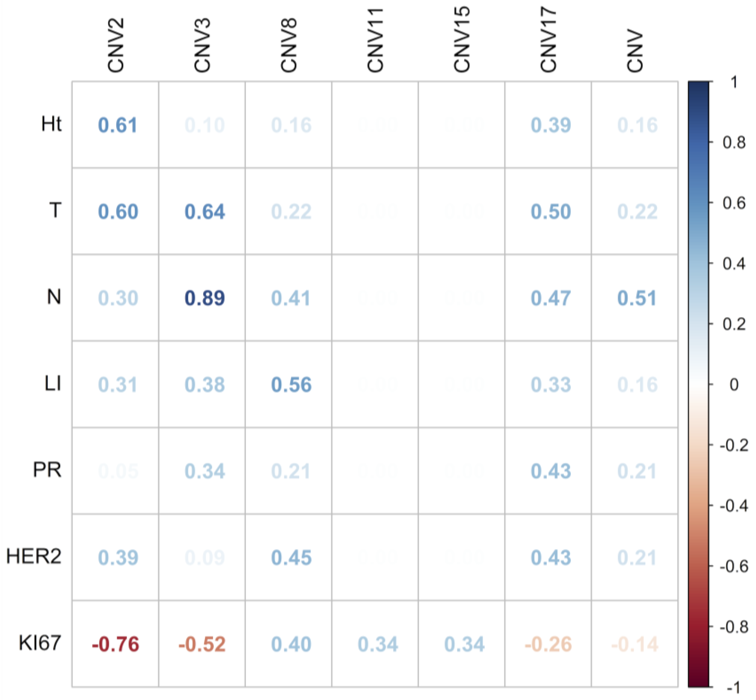
Task: Select the PR row label
Action: [47, 470]
